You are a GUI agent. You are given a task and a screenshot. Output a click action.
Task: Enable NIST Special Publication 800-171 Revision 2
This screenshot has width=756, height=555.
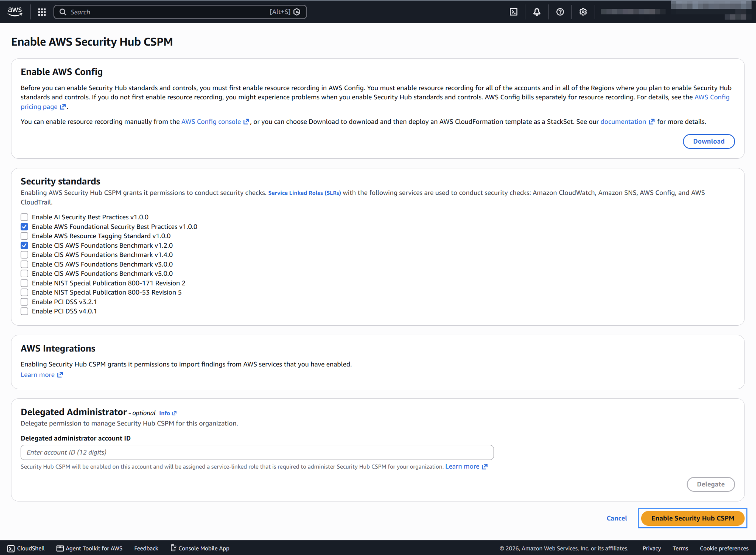tap(24, 283)
